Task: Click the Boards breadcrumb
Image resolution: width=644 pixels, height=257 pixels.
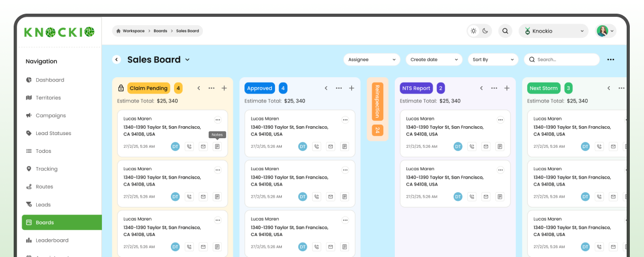Action: tap(160, 31)
